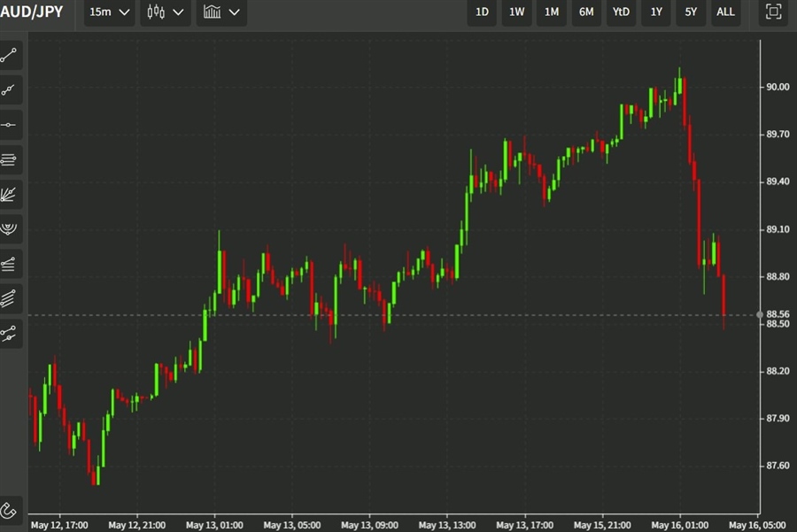Open the candlestick chart type dropdown
Viewport: 797px width, 532px height.
[x=166, y=12]
